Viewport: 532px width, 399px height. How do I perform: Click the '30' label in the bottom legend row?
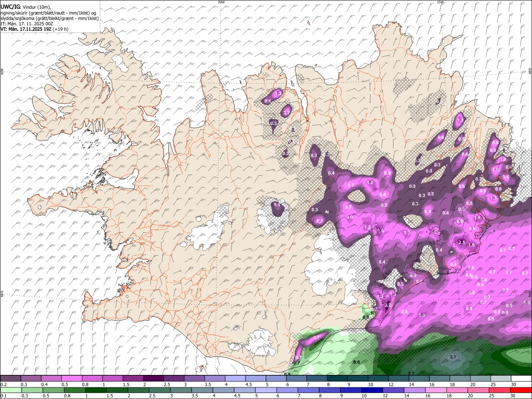[512, 396]
